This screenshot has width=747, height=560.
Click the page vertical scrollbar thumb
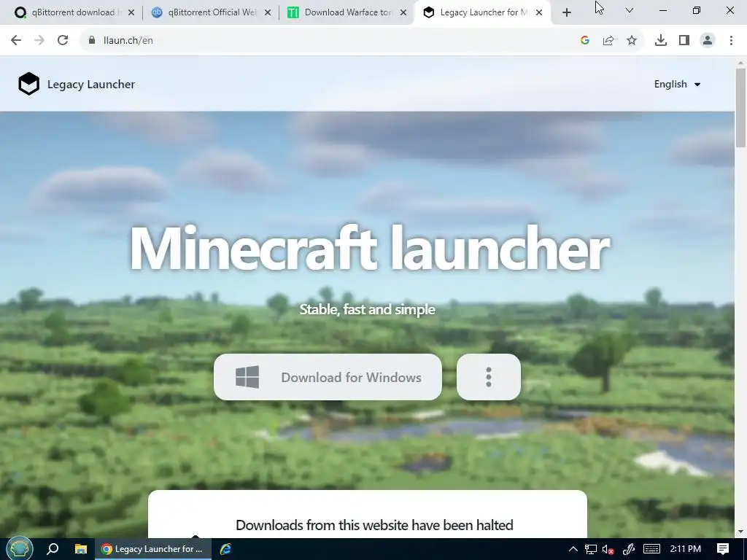[x=740, y=108]
